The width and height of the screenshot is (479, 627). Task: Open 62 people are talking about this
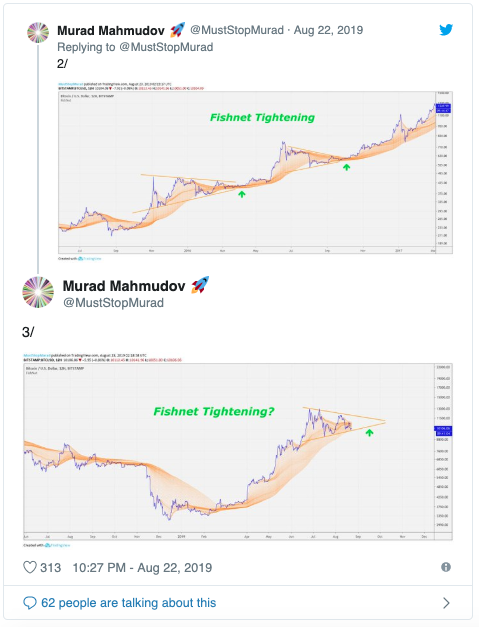coord(128,603)
